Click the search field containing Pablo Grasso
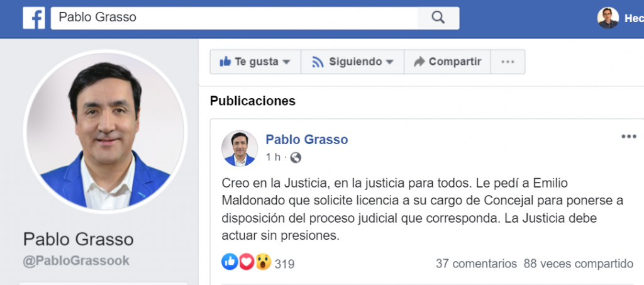Image resolution: width=644 pixels, height=285 pixels. tap(234, 18)
